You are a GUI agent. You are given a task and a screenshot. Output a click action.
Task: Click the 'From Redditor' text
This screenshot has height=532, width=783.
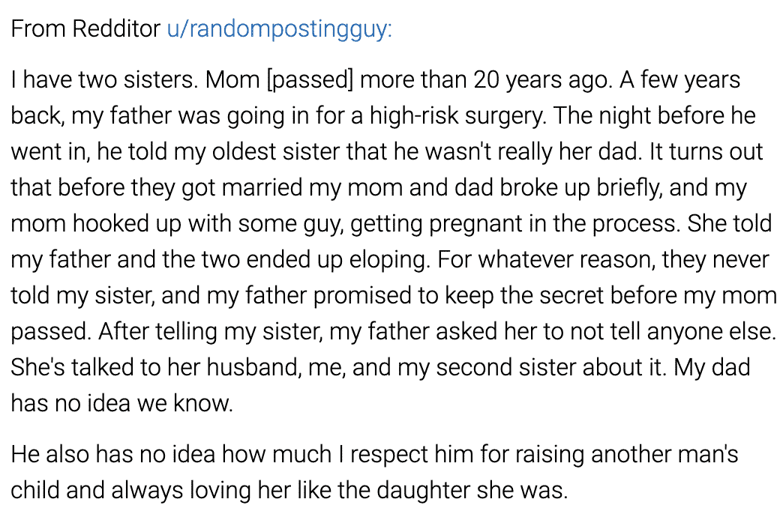(x=85, y=28)
